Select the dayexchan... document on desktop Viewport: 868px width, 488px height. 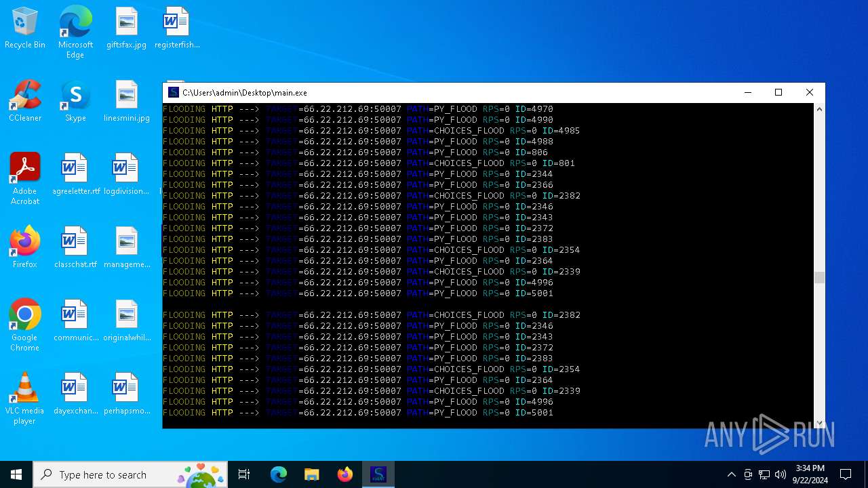coord(75,394)
